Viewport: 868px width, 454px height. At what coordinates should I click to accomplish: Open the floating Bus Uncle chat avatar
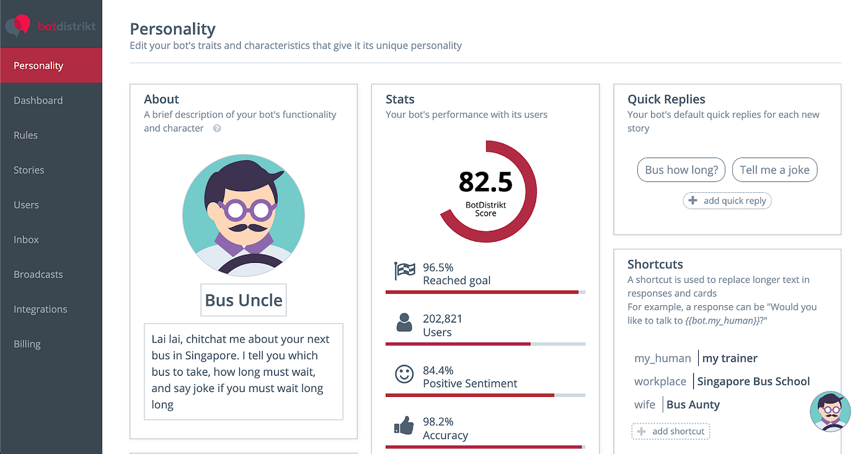point(830,412)
